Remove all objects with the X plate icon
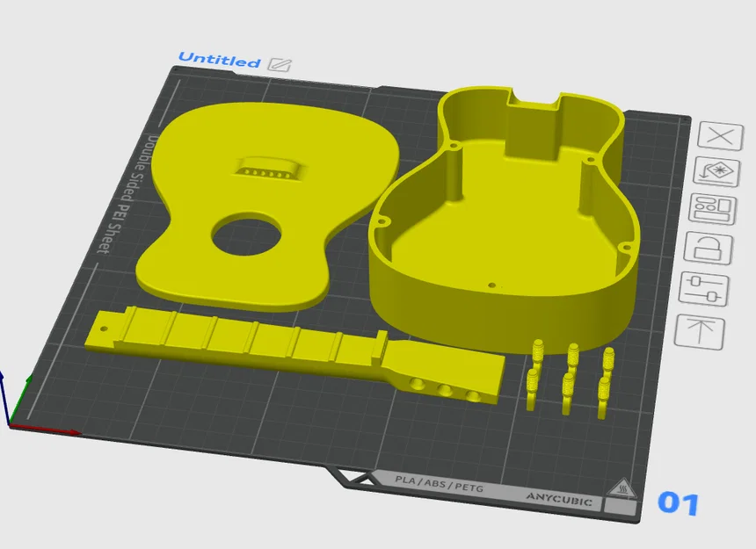 coord(721,136)
